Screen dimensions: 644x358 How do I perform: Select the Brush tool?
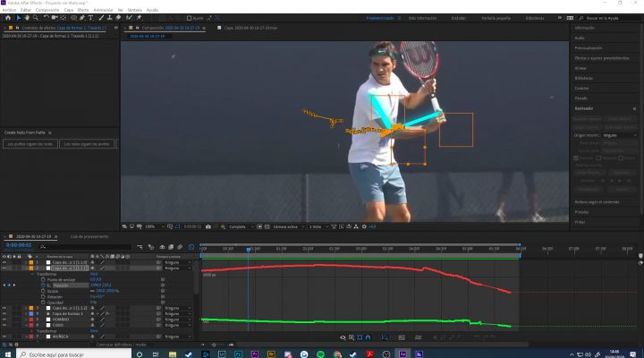coord(101,18)
